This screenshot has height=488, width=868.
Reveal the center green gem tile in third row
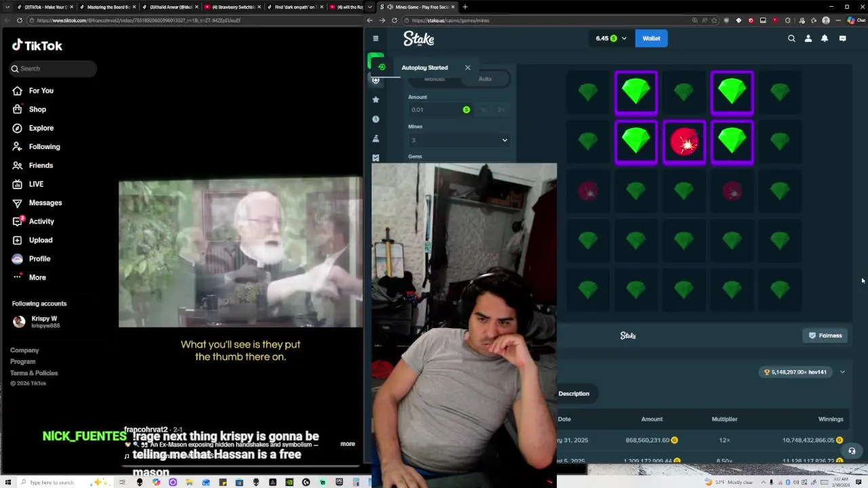(684, 191)
